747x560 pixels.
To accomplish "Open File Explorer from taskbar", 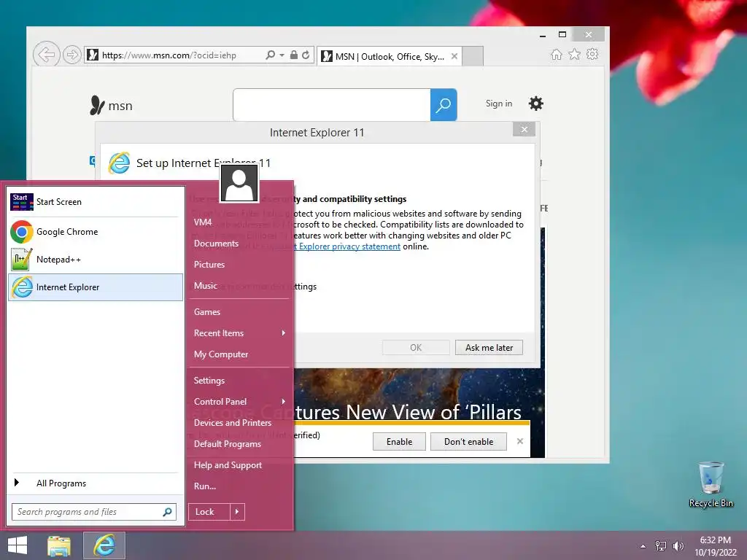I will click(59, 545).
